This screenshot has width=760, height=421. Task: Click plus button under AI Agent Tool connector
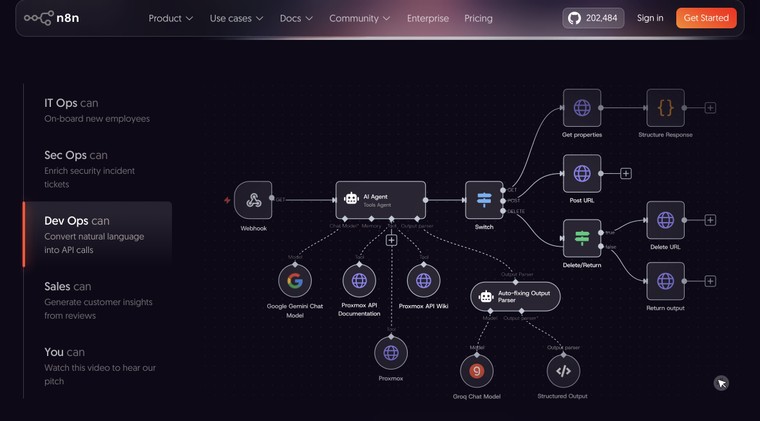pos(391,240)
